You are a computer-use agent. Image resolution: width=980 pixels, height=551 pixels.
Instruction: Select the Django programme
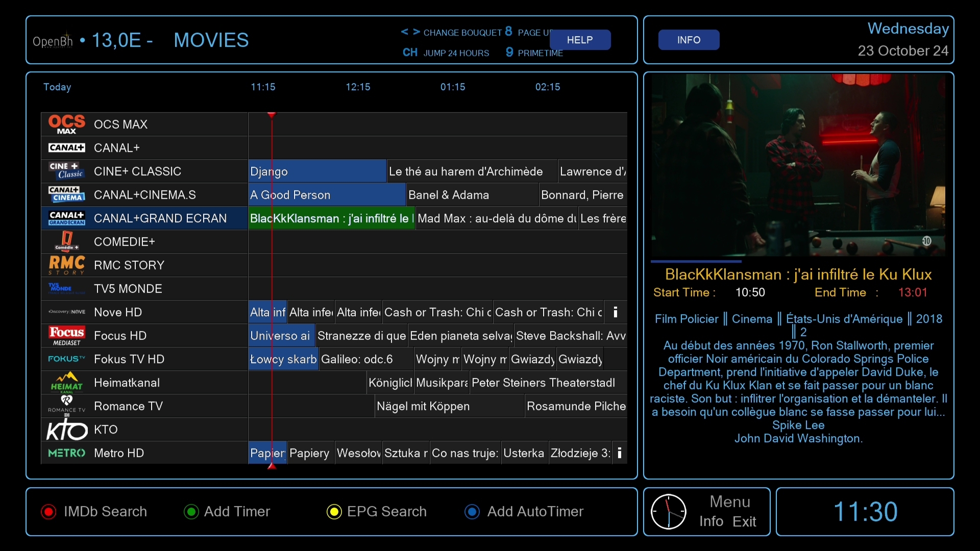[317, 171]
